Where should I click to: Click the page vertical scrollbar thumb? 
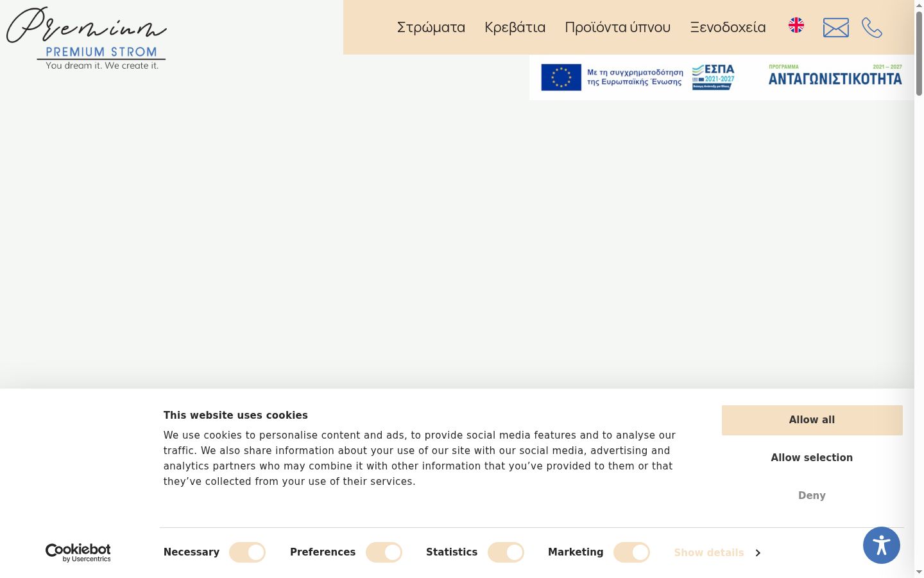(x=919, y=53)
